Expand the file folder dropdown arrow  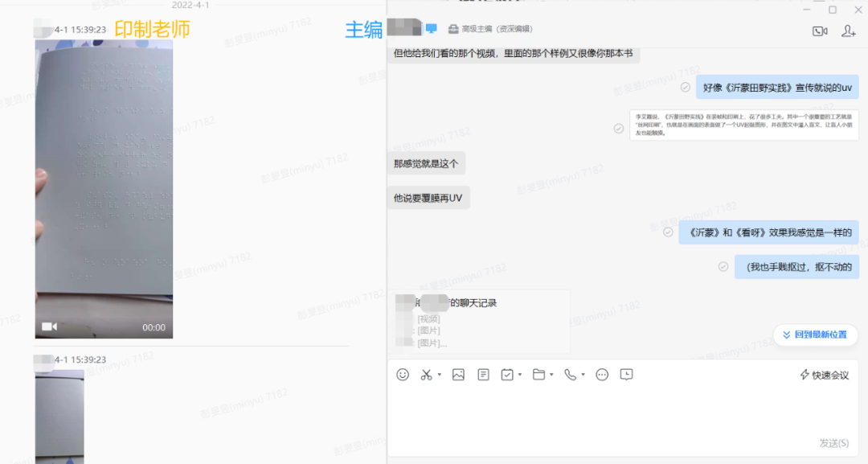coord(551,374)
